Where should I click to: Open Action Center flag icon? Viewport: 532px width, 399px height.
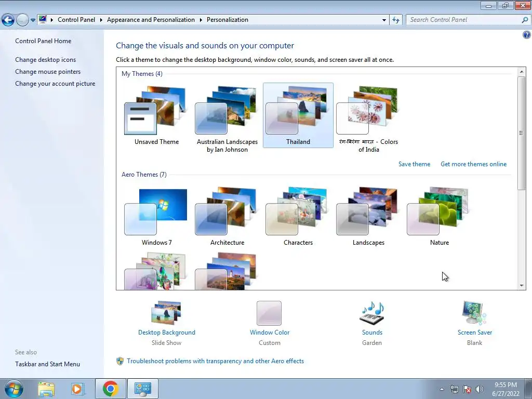(467, 389)
